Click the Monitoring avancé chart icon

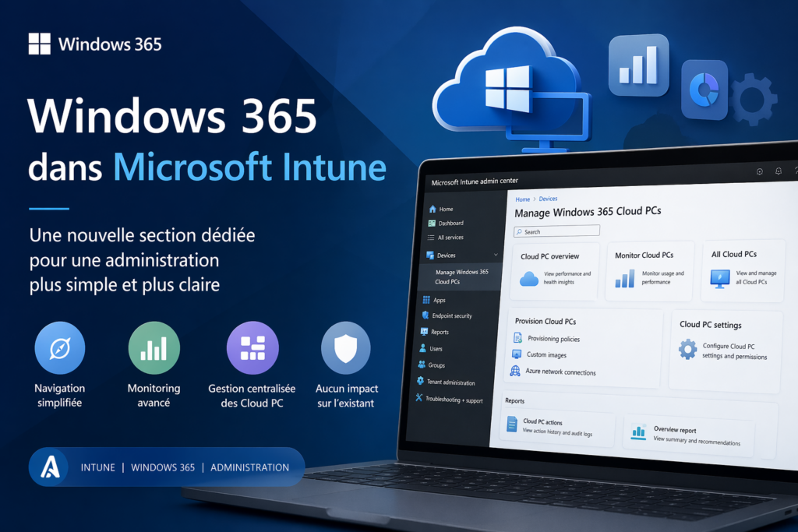coord(154,348)
